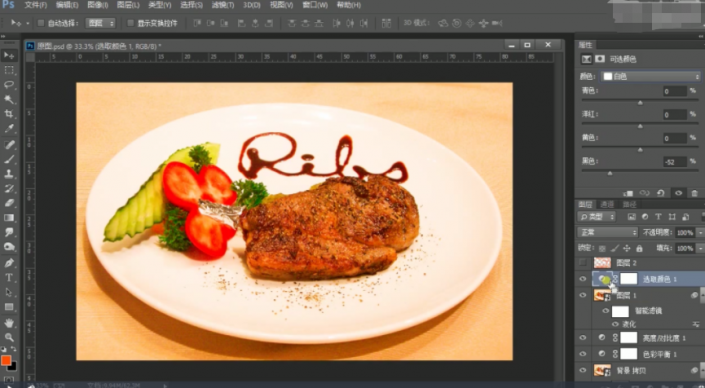Select the Zoom tool
This screenshot has width=705, height=388.
pyautogui.click(x=9, y=337)
